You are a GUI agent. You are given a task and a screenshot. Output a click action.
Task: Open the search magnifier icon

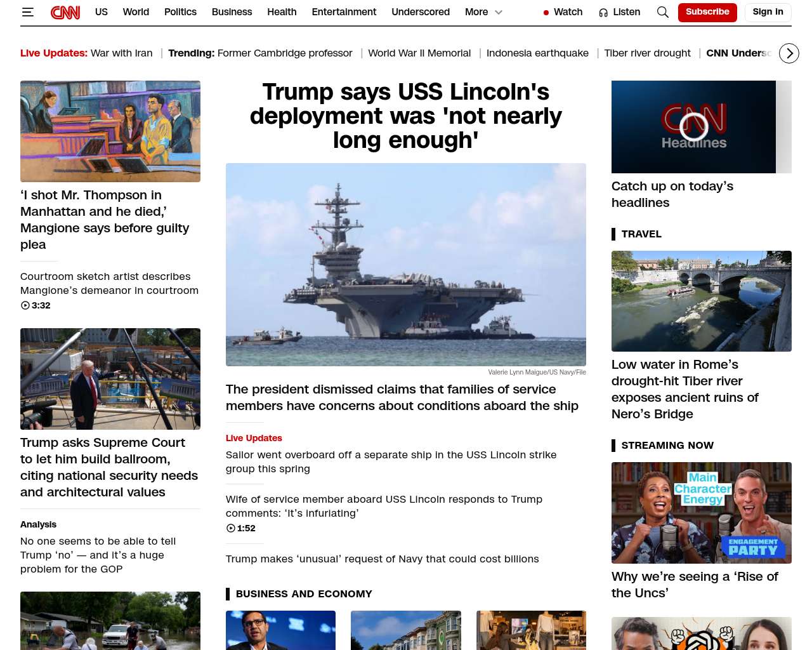tap(663, 12)
